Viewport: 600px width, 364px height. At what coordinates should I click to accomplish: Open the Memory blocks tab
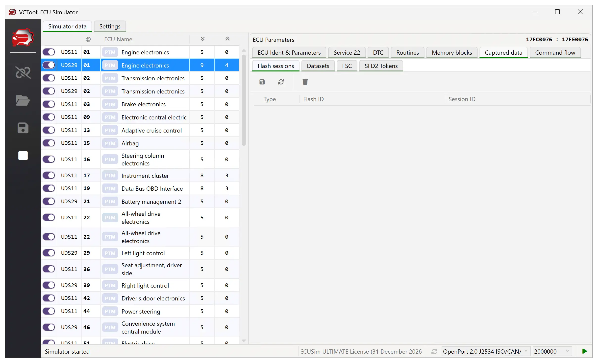(452, 53)
